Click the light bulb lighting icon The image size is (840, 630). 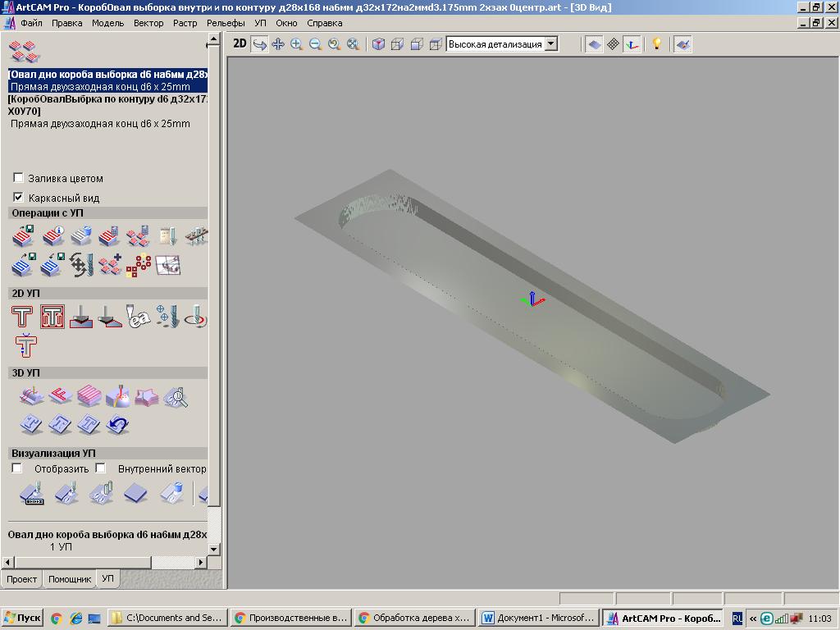point(656,44)
